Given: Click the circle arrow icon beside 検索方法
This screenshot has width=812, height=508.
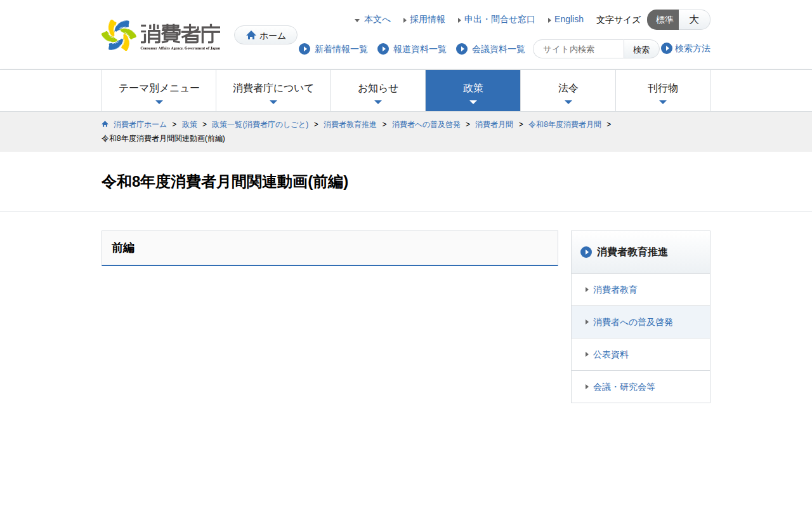Looking at the screenshot, I should tap(667, 48).
